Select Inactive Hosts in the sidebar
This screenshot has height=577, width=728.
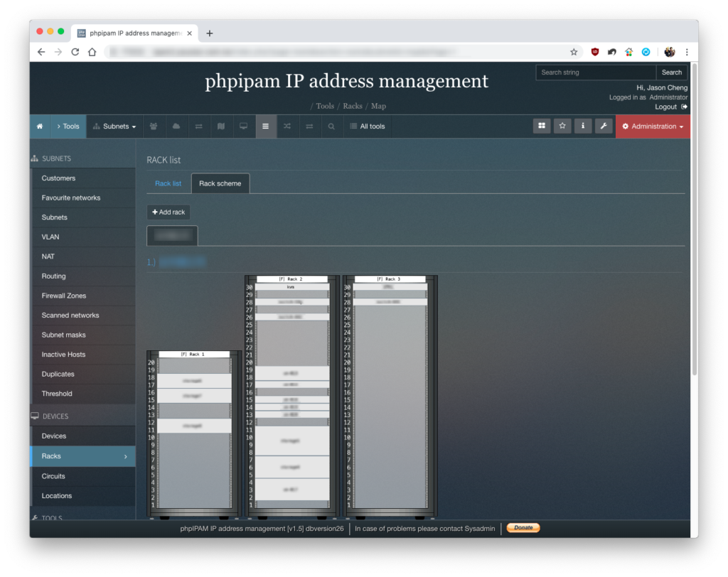point(83,354)
